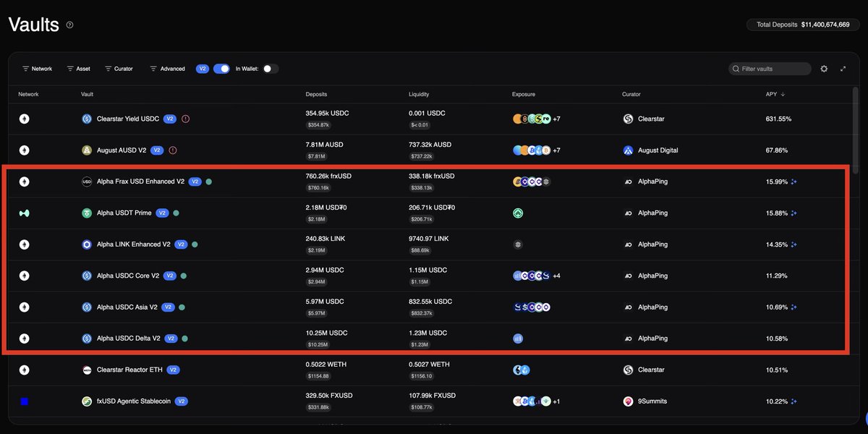Image resolution: width=868 pixels, height=434 pixels.
Task: Open the Clearstar Reactor ETH vault
Action: tap(129, 370)
